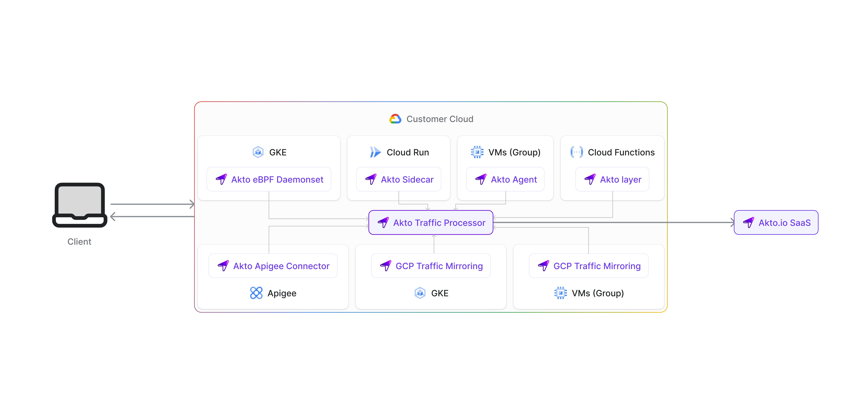Click the Akto Traffic Processor node
This screenshot has width=868, height=414.
pos(431,223)
